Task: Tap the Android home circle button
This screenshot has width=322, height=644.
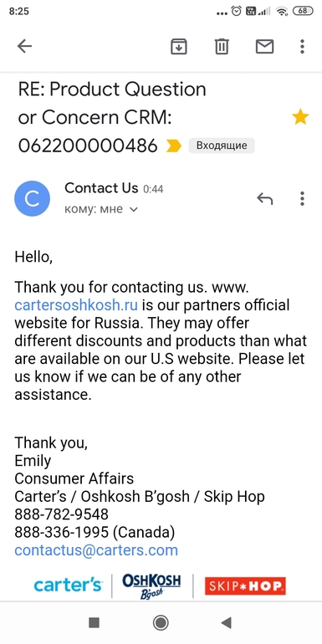Action: pyautogui.click(x=161, y=622)
